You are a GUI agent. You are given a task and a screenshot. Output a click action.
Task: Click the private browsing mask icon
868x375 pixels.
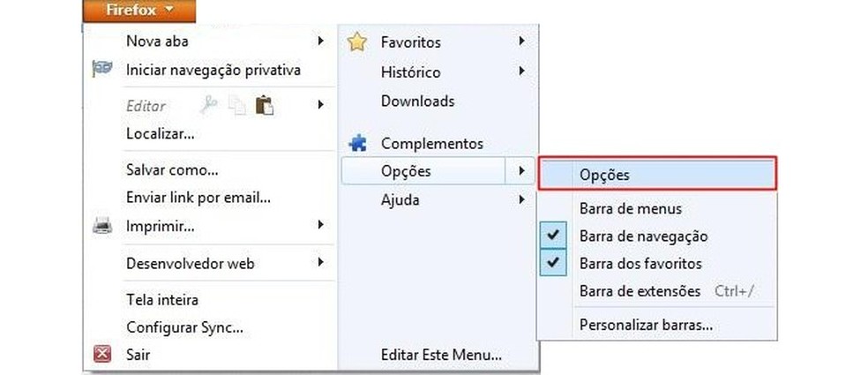tap(101, 70)
